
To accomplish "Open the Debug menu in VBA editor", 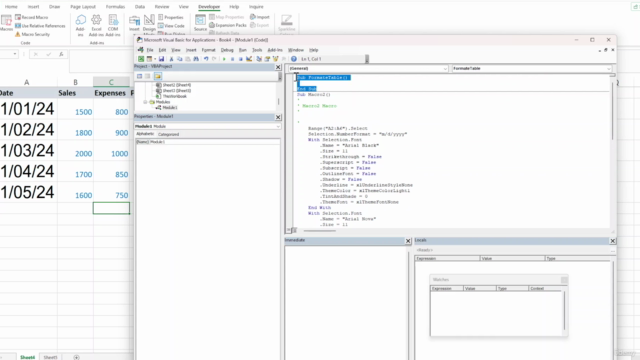I will click(x=227, y=50).
